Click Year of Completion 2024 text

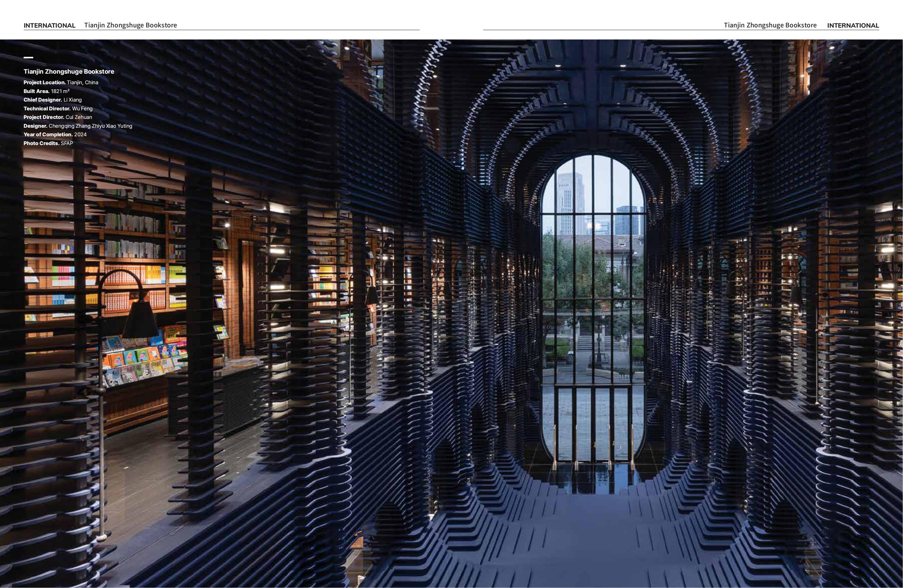[55, 135]
